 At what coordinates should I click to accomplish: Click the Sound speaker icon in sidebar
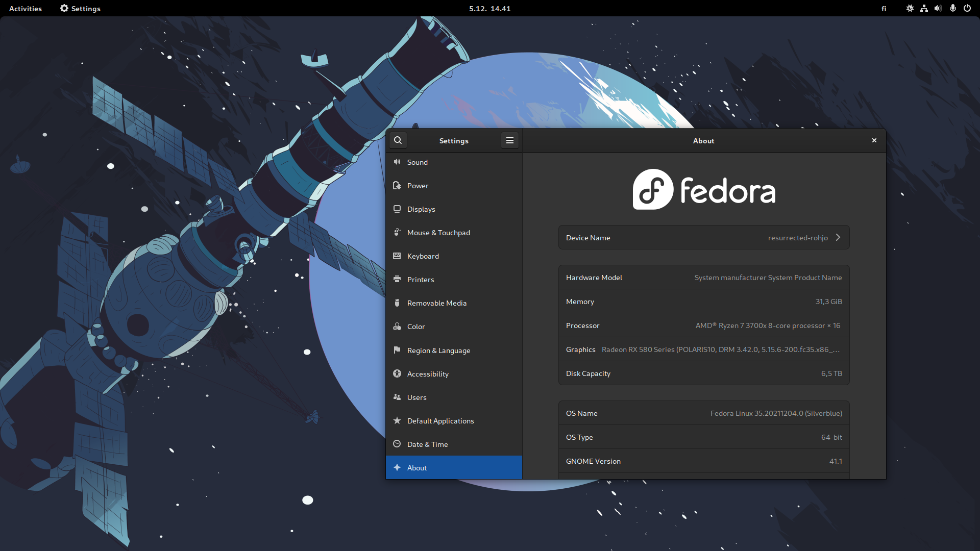pyautogui.click(x=397, y=162)
